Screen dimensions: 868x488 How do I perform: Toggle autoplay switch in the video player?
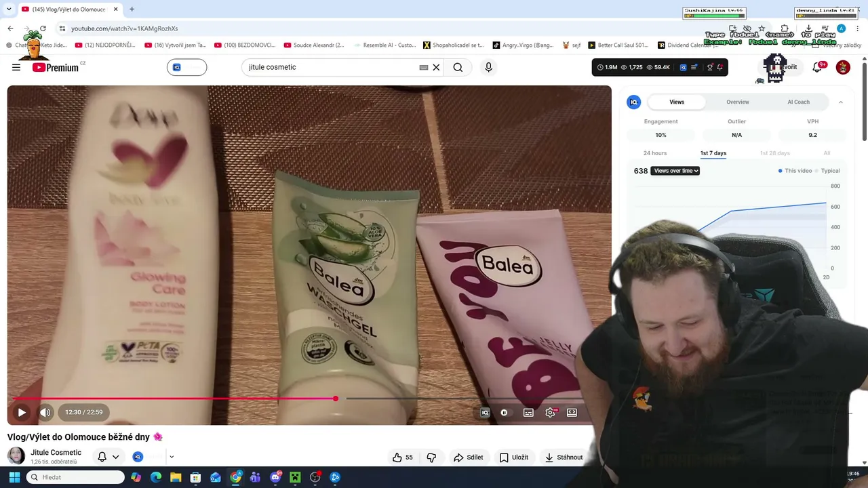504,412
